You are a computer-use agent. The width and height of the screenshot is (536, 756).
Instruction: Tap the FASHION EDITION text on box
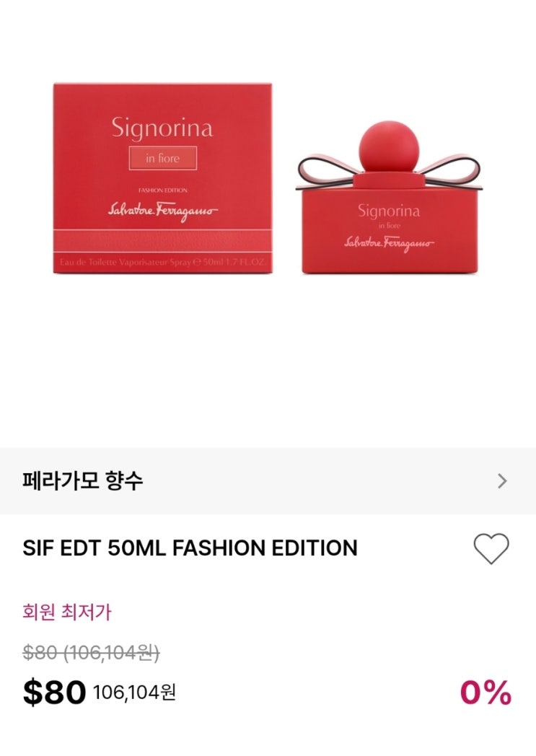click(x=163, y=190)
